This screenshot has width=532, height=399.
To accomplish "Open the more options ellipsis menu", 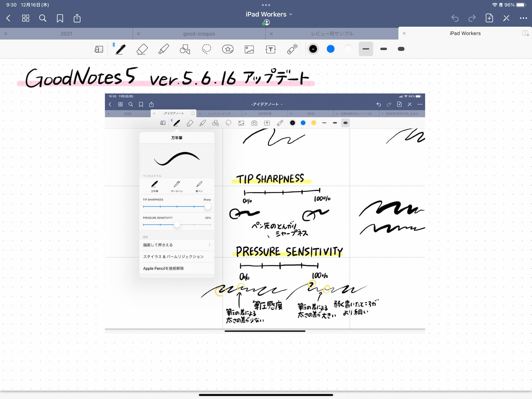I will coord(523,18).
